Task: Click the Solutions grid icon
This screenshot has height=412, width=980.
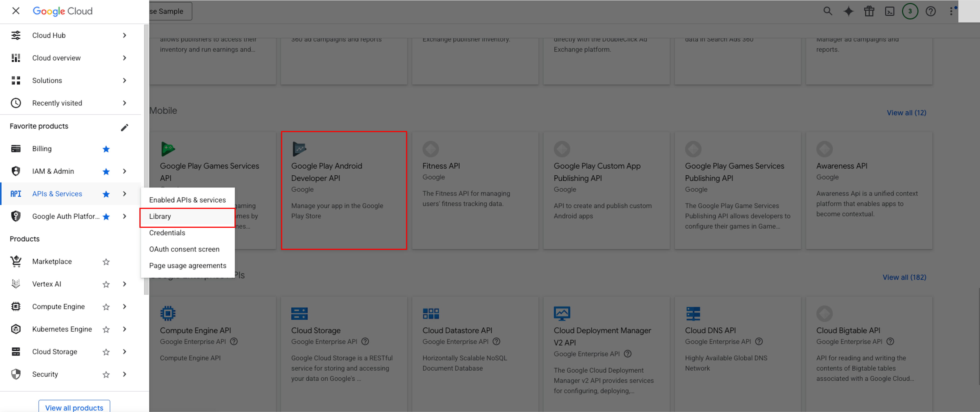Action: (16, 80)
